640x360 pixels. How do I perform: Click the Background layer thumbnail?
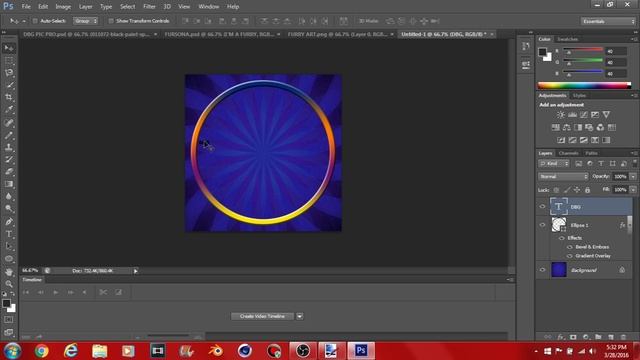click(559, 270)
